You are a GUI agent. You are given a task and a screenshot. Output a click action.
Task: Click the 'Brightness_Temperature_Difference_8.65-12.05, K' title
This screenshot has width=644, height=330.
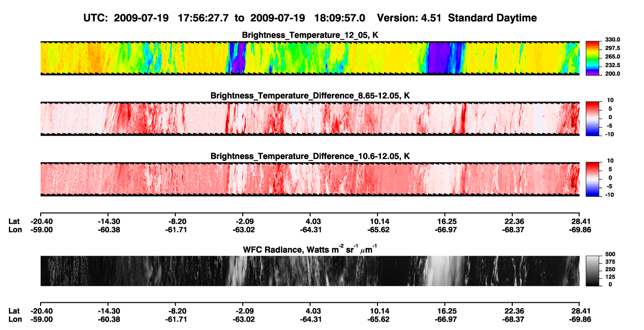(310, 95)
